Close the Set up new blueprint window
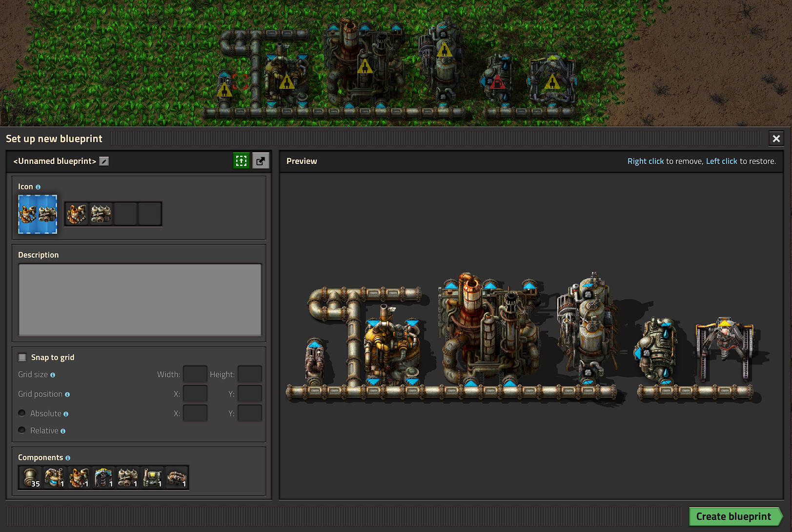Image resolution: width=792 pixels, height=532 pixels. (x=776, y=139)
